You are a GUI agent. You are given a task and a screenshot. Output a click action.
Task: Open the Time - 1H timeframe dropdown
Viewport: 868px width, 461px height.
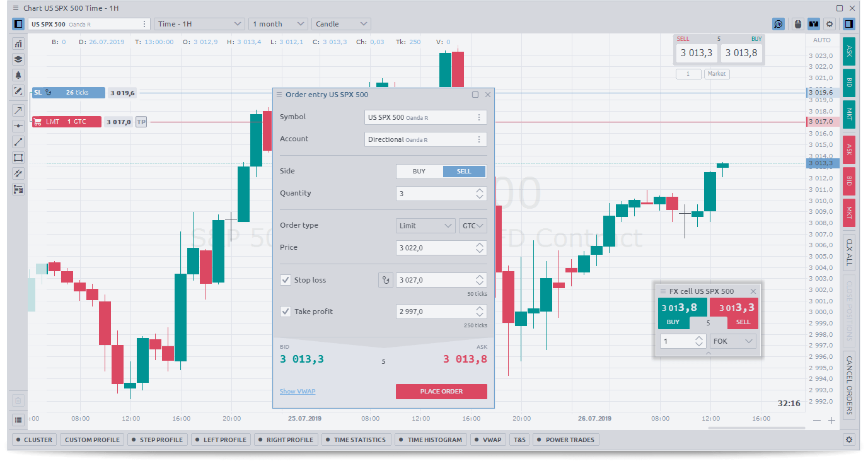point(199,24)
